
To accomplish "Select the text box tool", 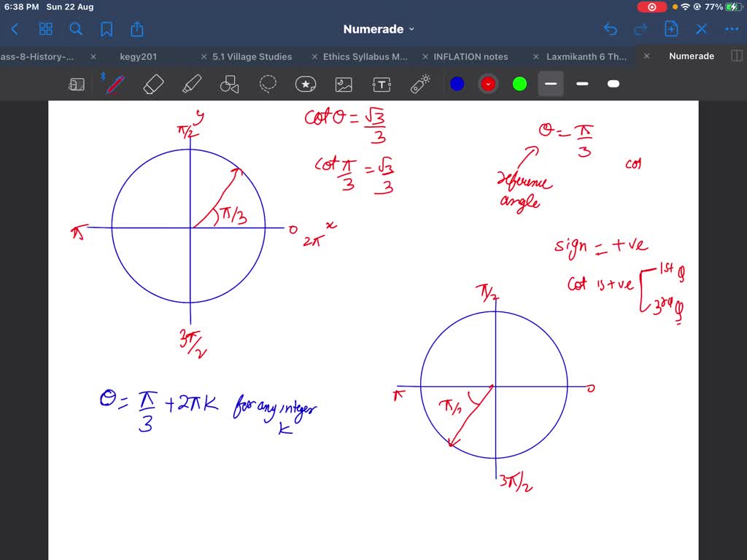I will pyautogui.click(x=382, y=83).
